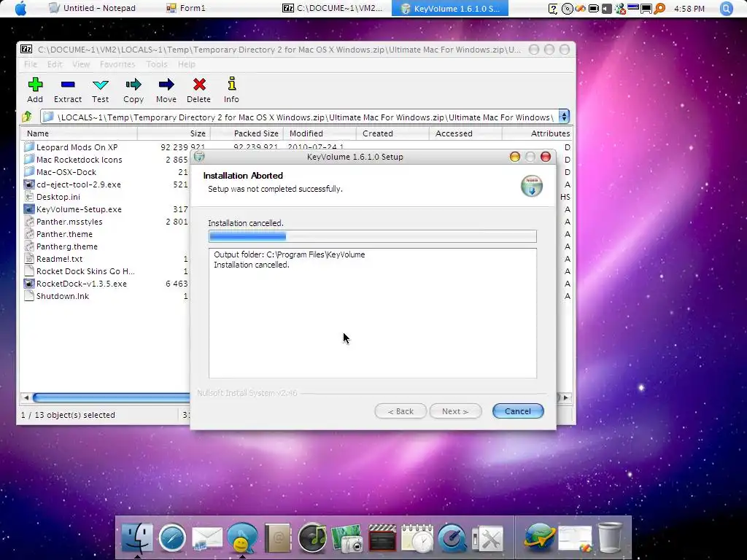Open the wrench and screwdriver utilities dock icon
The image size is (747, 560).
tap(487, 540)
